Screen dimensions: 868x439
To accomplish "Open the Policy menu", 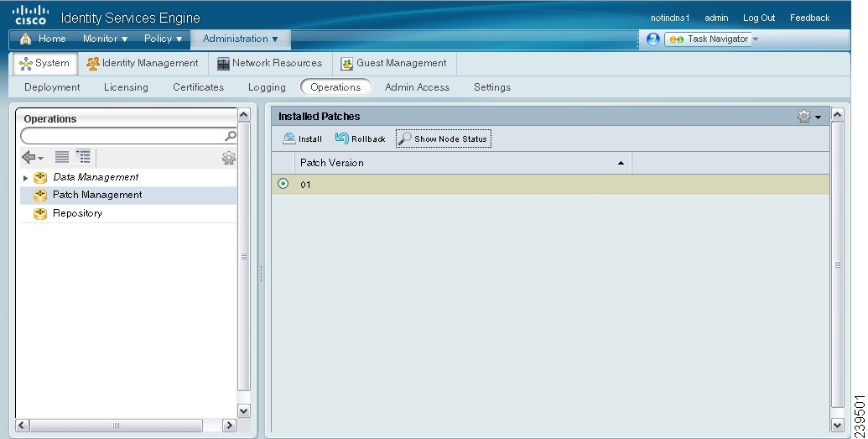I will point(163,39).
